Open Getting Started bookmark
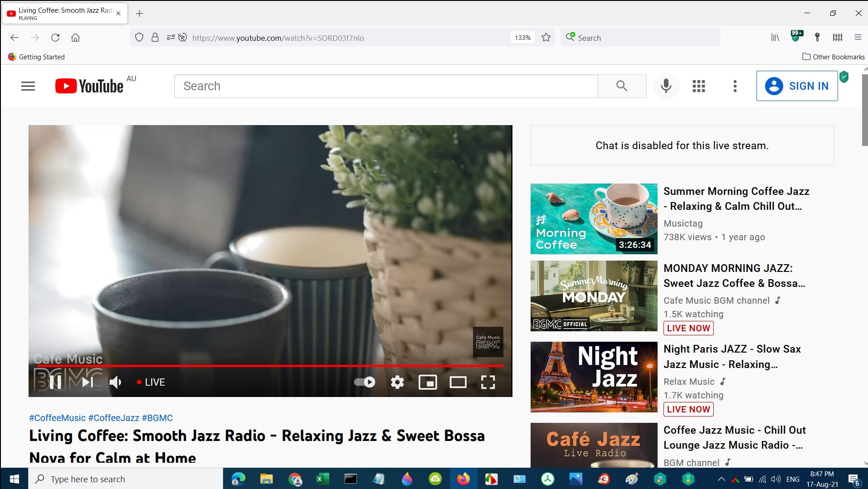 click(36, 57)
